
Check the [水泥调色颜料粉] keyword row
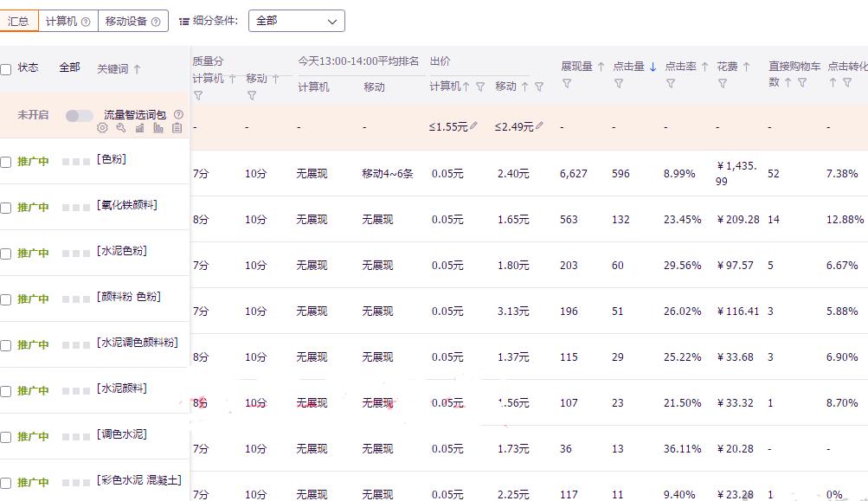click(x=6, y=345)
